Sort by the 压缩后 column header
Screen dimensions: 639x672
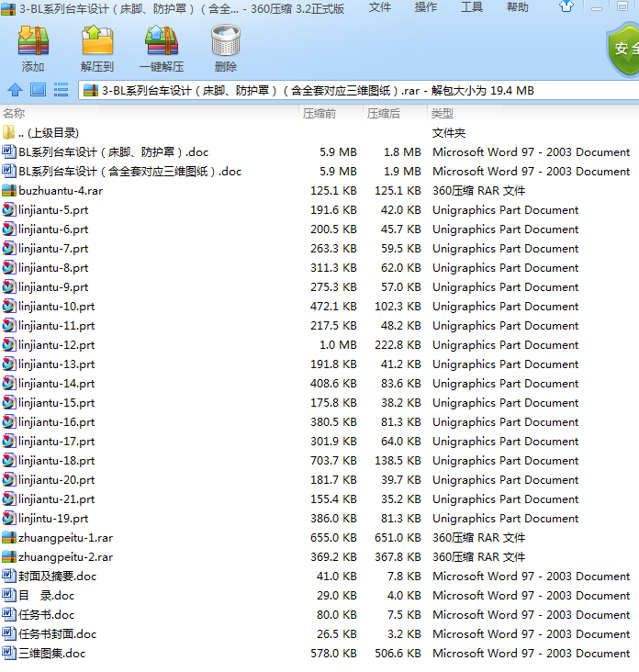(384, 113)
